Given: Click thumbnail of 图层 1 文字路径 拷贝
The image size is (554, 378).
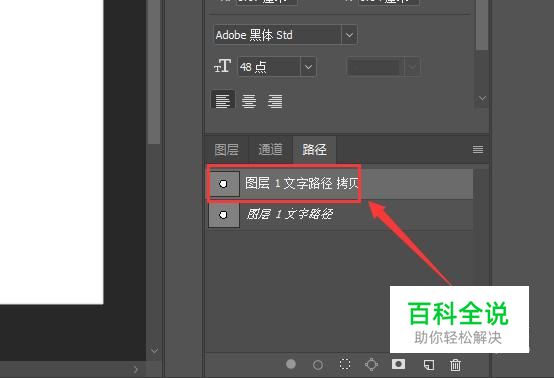Looking at the screenshot, I should [x=224, y=184].
